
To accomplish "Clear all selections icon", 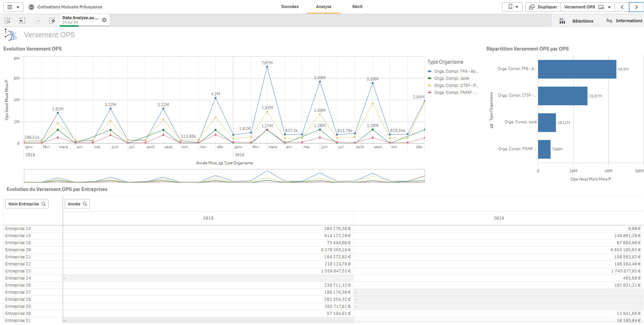I will tap(52, 21).
